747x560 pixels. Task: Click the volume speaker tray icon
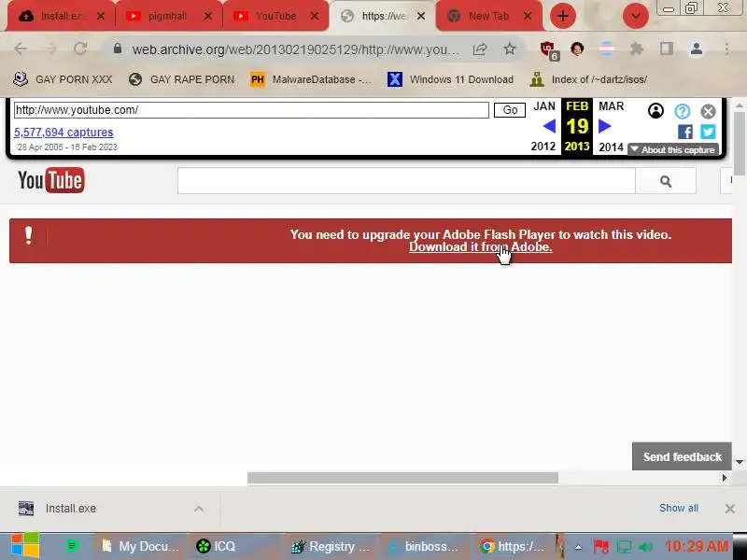pyautogui.click(x=646, y=547)
